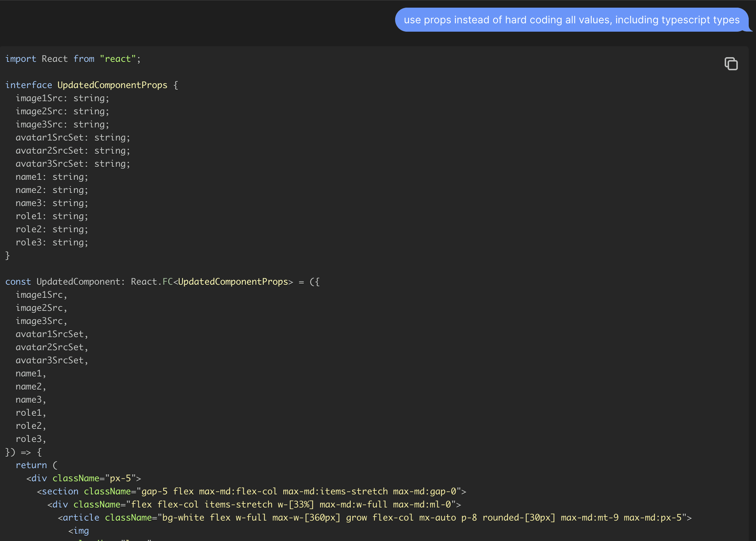
Task: Click destructured 'avatar2SrcSet,' parameter
Action: pyautogui.click(x=52, y=347)
